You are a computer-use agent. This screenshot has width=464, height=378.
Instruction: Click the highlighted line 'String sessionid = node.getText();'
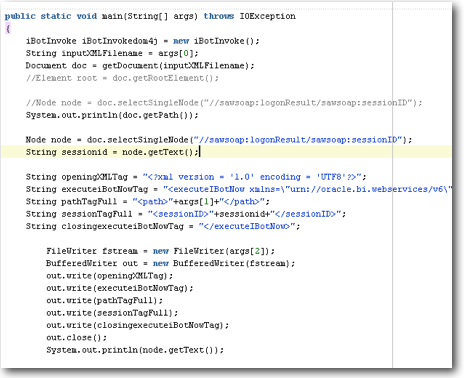(112, 152)
